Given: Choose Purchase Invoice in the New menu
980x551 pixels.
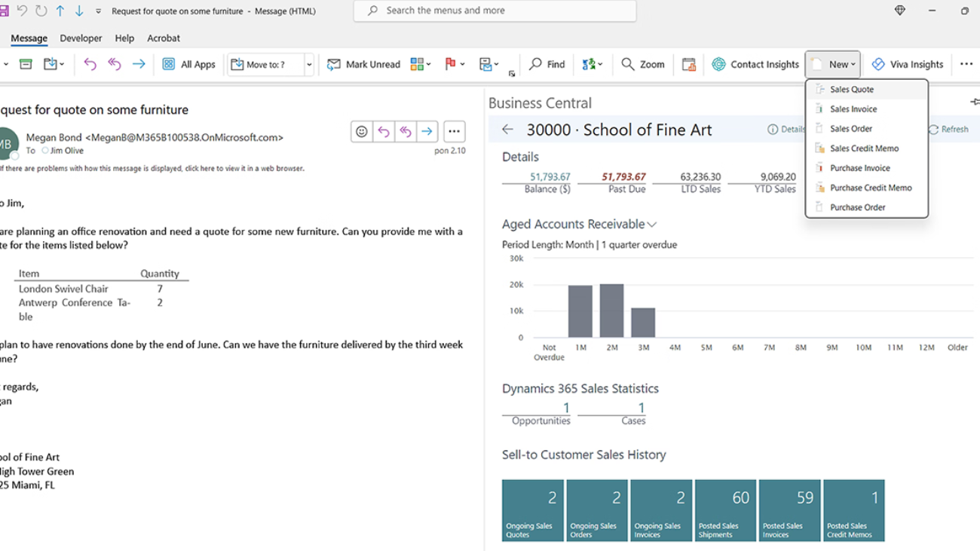Looking at the screenshot, I should tap(859, 168).
